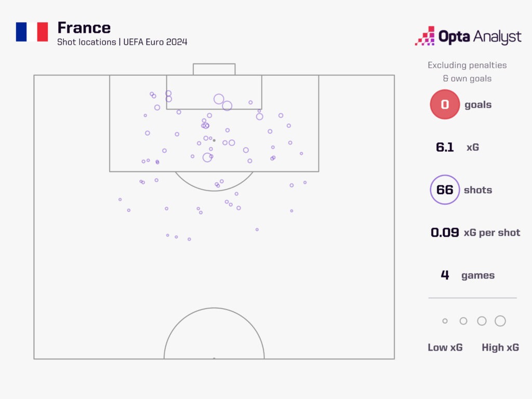
Task: Click the "France" title heading
Action: pos(84,28)
